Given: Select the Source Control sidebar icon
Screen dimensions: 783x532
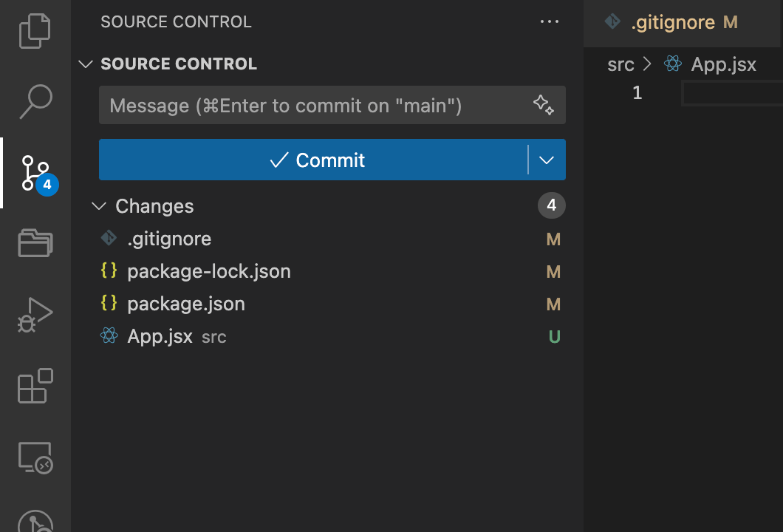Looking at the screenshot, I should click(x=35, y=171).
